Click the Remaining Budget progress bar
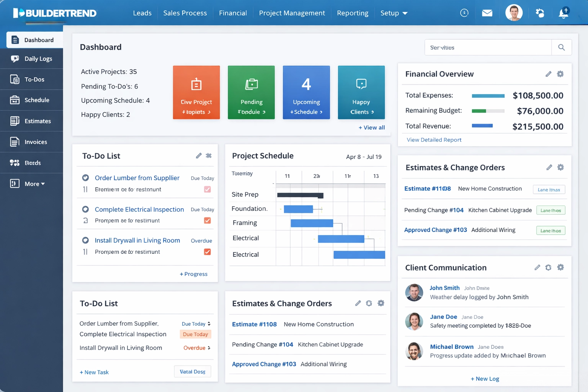Screen dimensions: 588x392 coord(488,111)
